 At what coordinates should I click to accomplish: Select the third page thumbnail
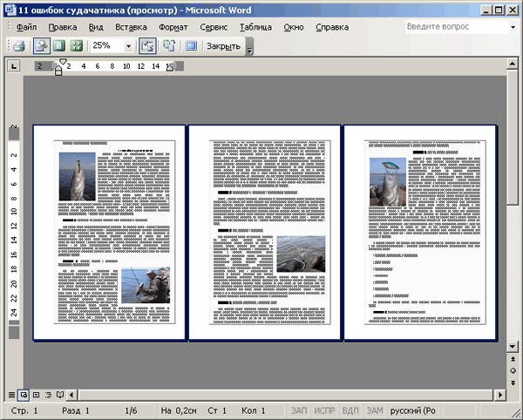tap(420, 233)
